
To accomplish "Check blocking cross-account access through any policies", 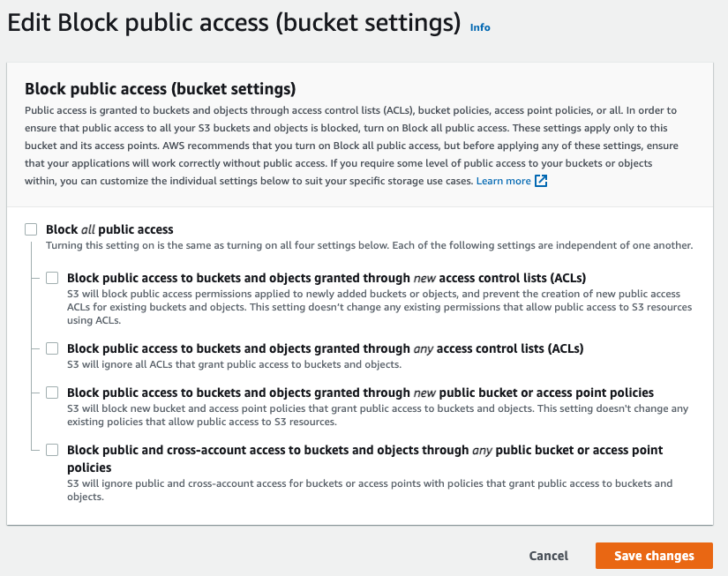I will [52, 450].
